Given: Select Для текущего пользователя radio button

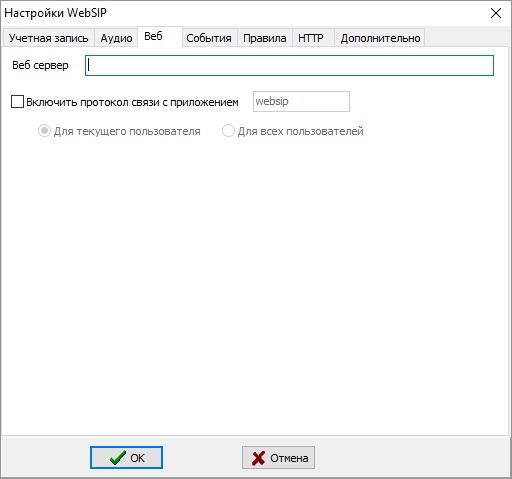Looking at the screenshot, I should (x=44, y=131).
